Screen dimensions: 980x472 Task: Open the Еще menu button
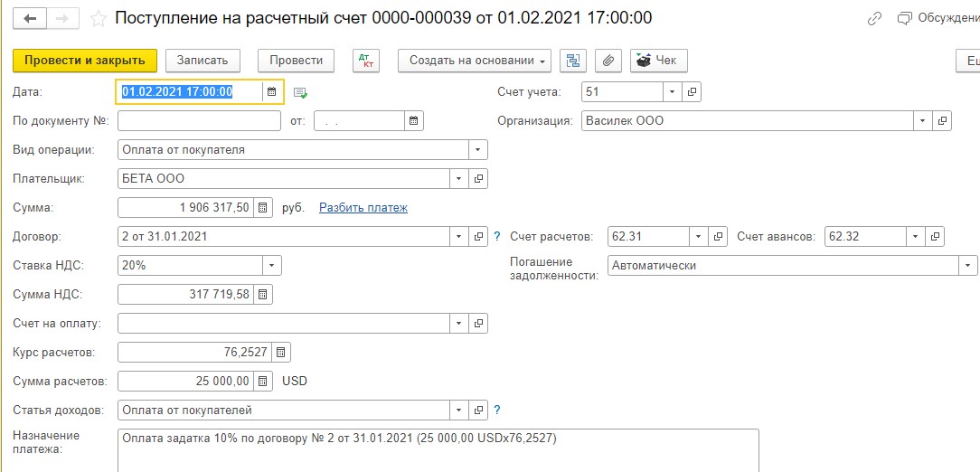point(968,61)
